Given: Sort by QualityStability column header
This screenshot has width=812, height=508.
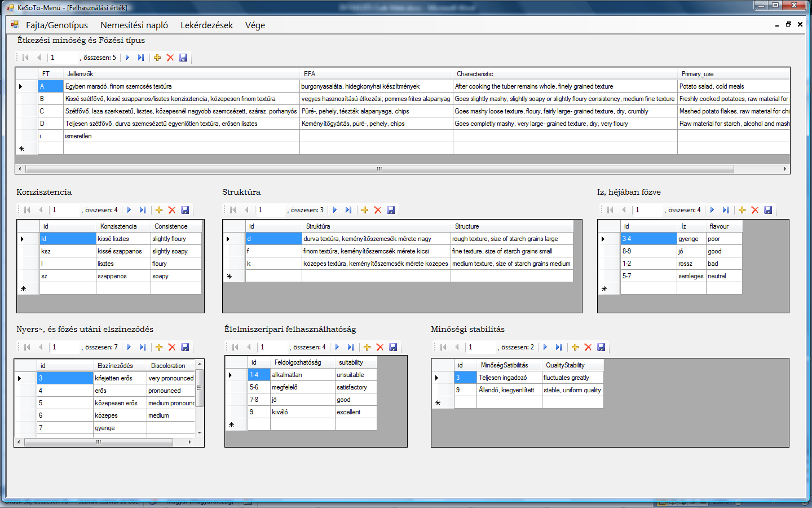Looking at the screenshot, I should point(573,365).
